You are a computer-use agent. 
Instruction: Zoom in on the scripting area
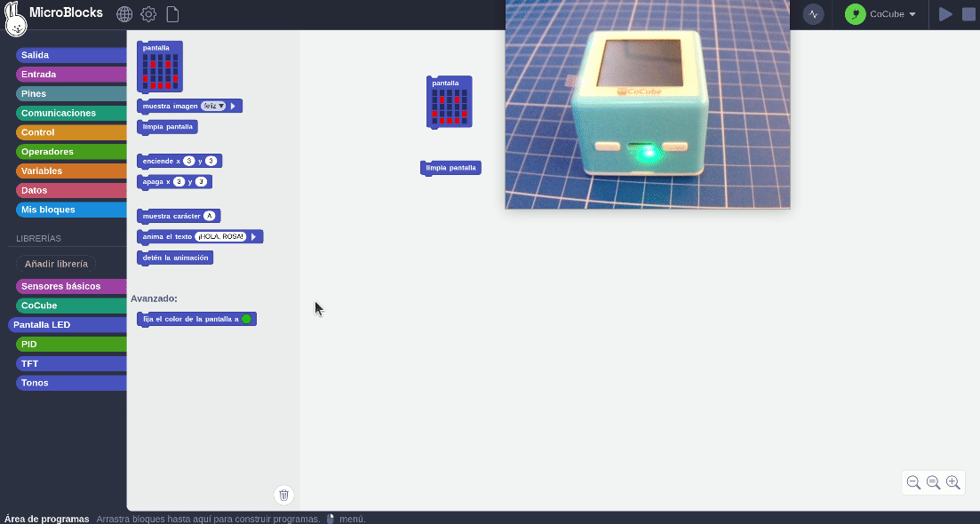click(952, 482)
